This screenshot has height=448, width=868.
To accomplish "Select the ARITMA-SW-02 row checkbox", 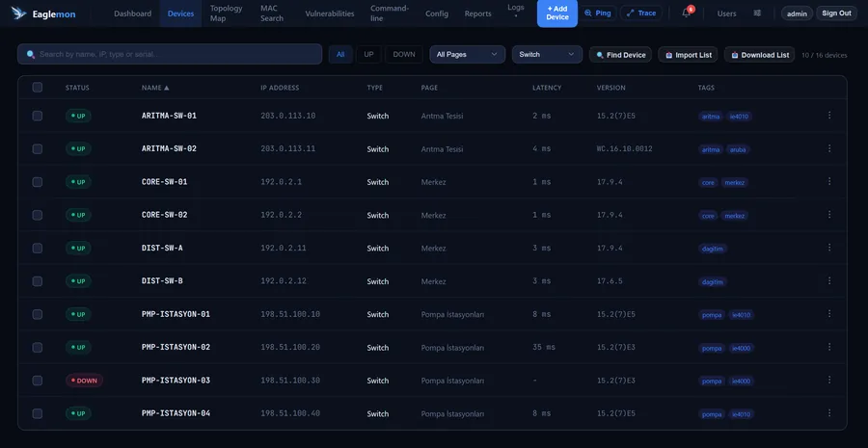I will (37, 148).
